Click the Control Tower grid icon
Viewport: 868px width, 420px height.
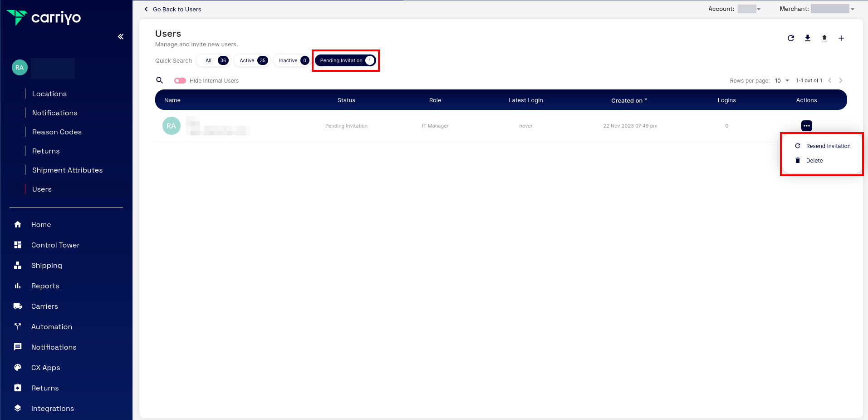[18, 245]
